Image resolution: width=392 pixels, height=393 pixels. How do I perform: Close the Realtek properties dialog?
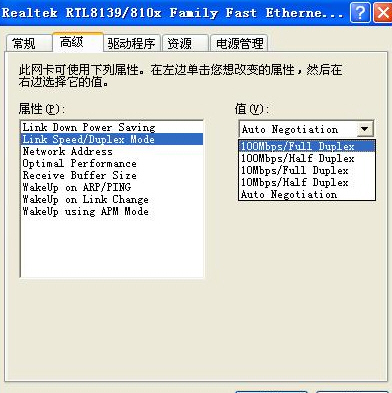point(382,13)
